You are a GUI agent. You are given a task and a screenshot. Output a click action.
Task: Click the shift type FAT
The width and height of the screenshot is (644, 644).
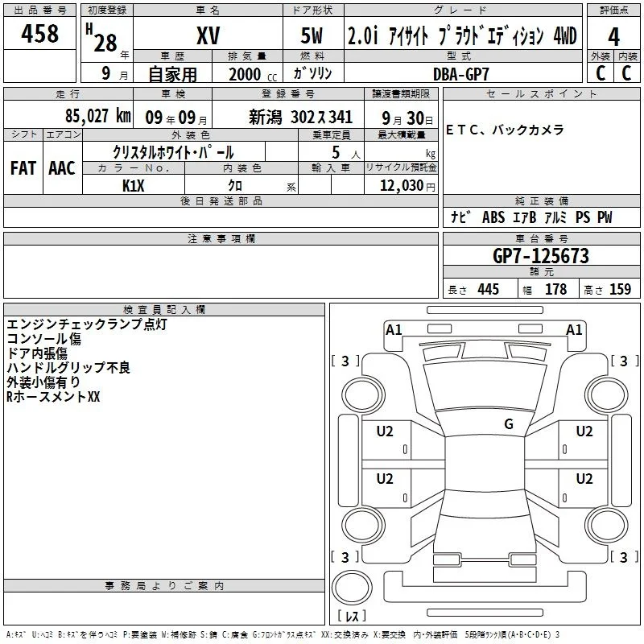click(x=23, y=168)
